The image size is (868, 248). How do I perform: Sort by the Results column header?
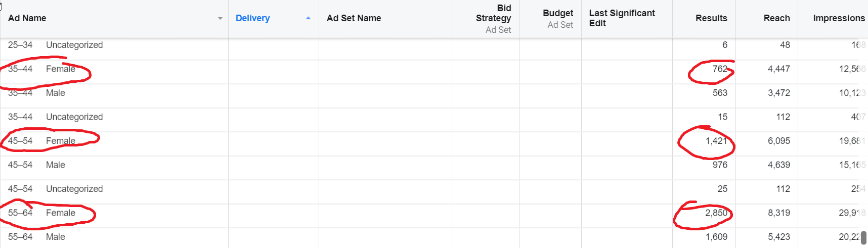(711, 18)
